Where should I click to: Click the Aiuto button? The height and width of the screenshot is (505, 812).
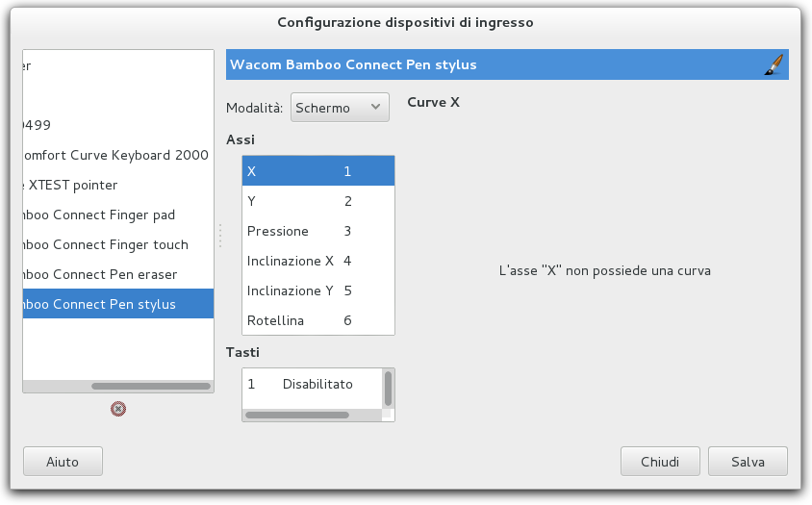click(x=63, y=462)
